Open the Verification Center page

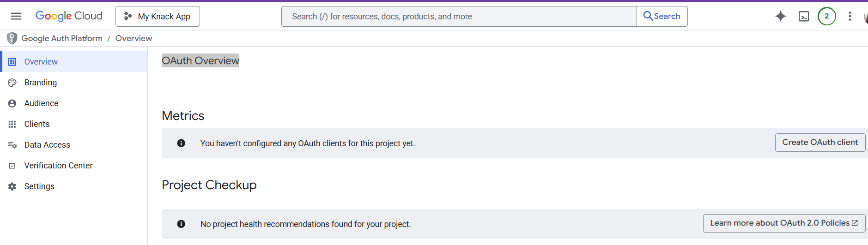(x=74, y=166)
